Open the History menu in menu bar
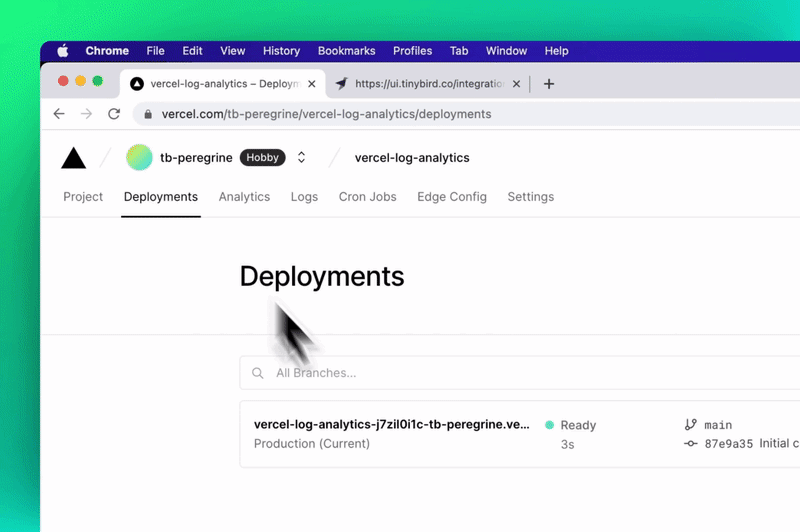 coord(281,51)
